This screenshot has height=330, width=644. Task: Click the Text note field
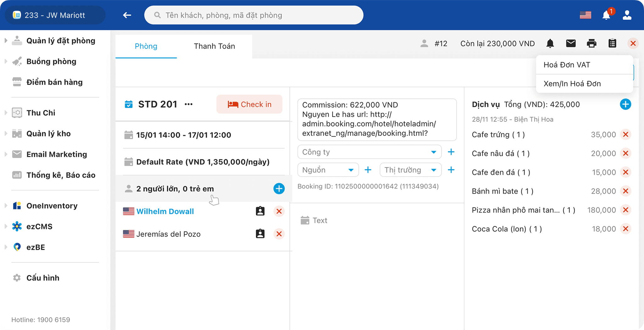coord(320,221)
